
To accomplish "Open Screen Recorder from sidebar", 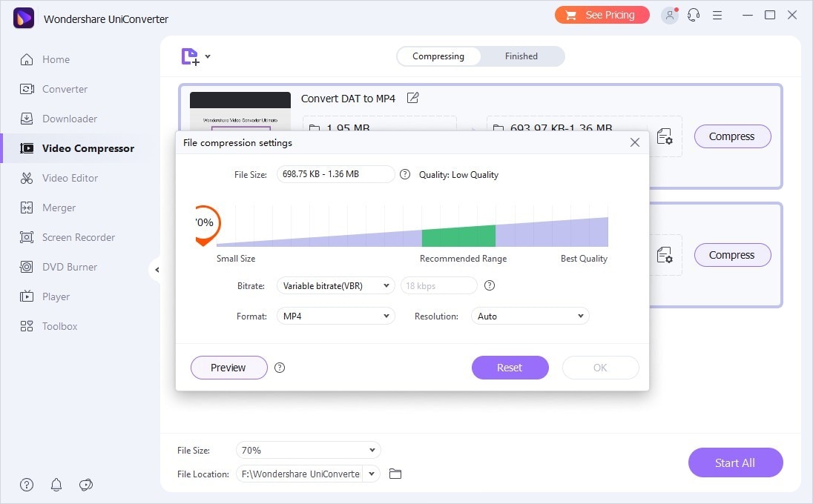I will click(x=68, y=237).
